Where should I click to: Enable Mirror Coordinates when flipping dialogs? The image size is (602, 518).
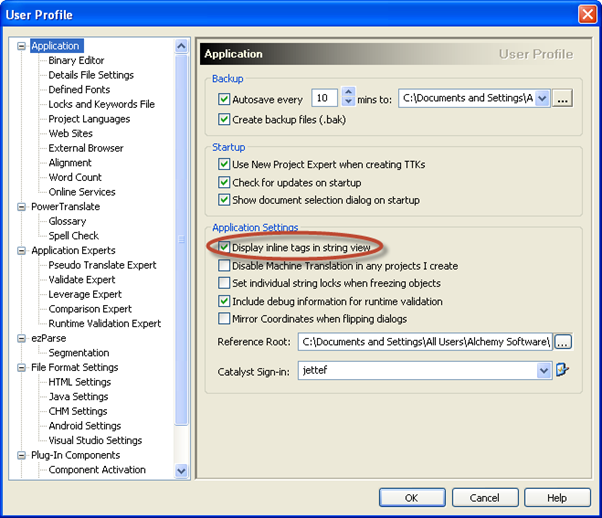click(x=224, y=319)
